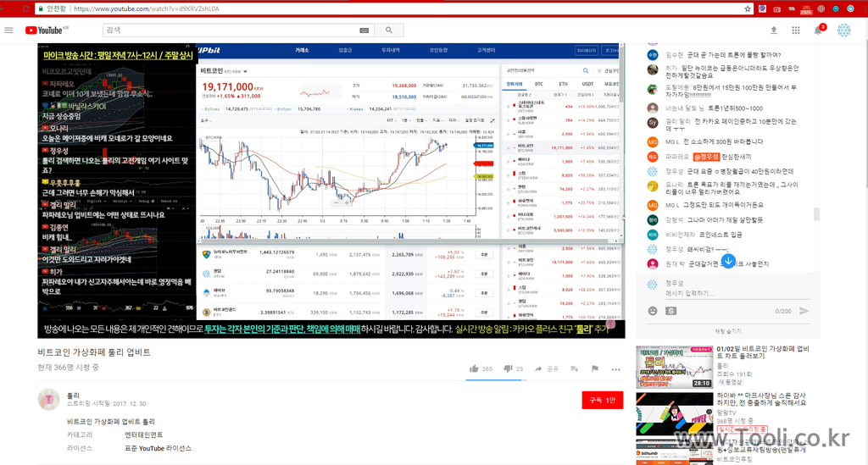The image size is (868, 465).
Task: Open 01/02일 비트코인 가상화폐 업비트 title link
Action: pos(763,352)
